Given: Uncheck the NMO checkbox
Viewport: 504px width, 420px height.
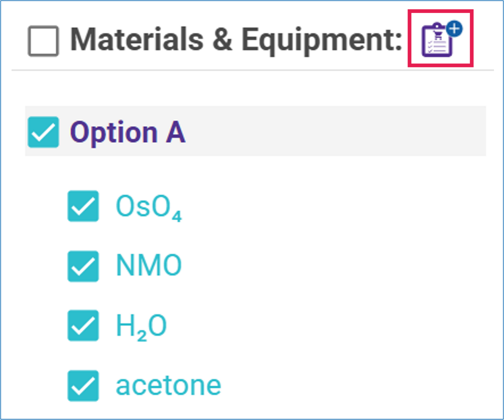Looking at the screenshot, I should pyautogui.click(x=83, y=266).
